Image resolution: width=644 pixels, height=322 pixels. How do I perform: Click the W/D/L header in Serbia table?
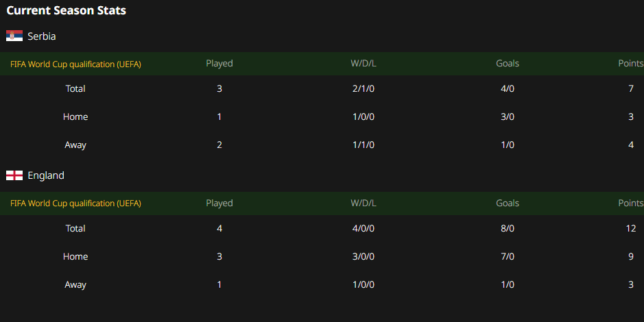[363, 64]
